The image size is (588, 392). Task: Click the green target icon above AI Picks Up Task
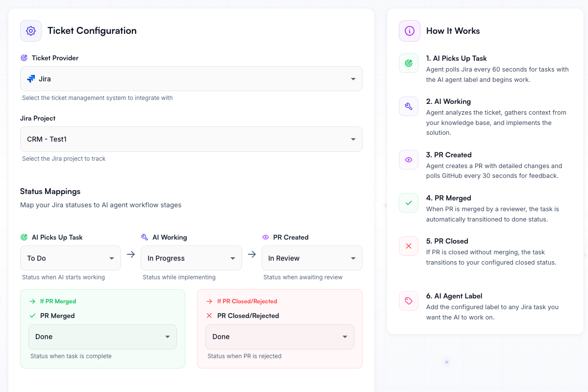24,237
